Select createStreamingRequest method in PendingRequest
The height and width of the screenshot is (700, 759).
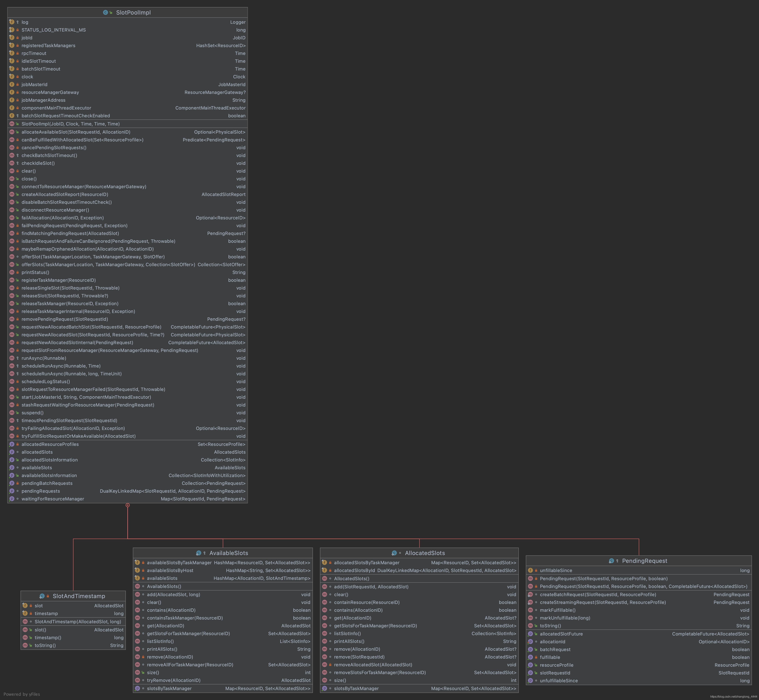[x=639, y=602]
